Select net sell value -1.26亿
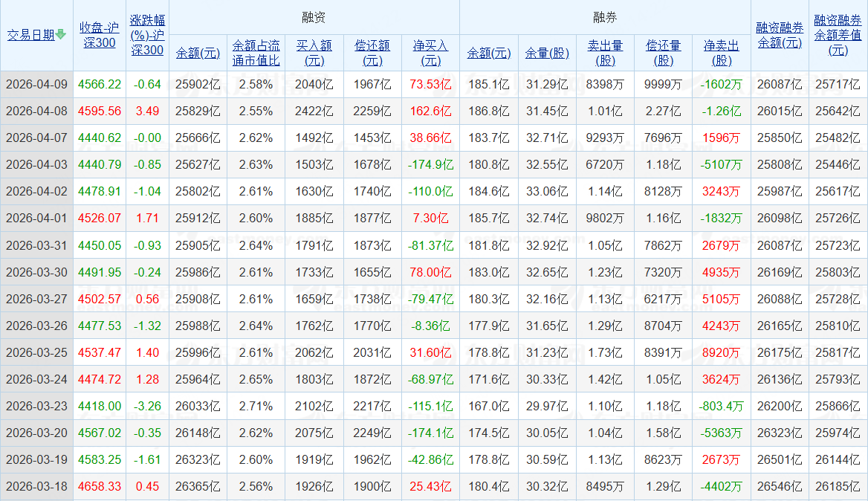This screenshot has height=501, width=868. point(722,111)
